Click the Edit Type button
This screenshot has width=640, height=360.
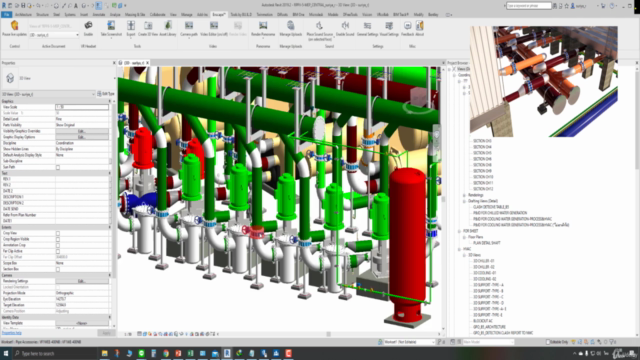pyautogui.click(x=106, y=94)
